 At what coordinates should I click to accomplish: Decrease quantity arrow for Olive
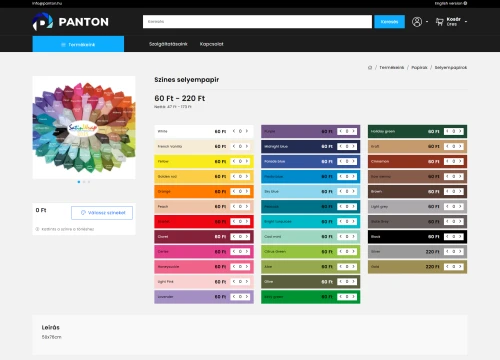[x=340, y=282]
